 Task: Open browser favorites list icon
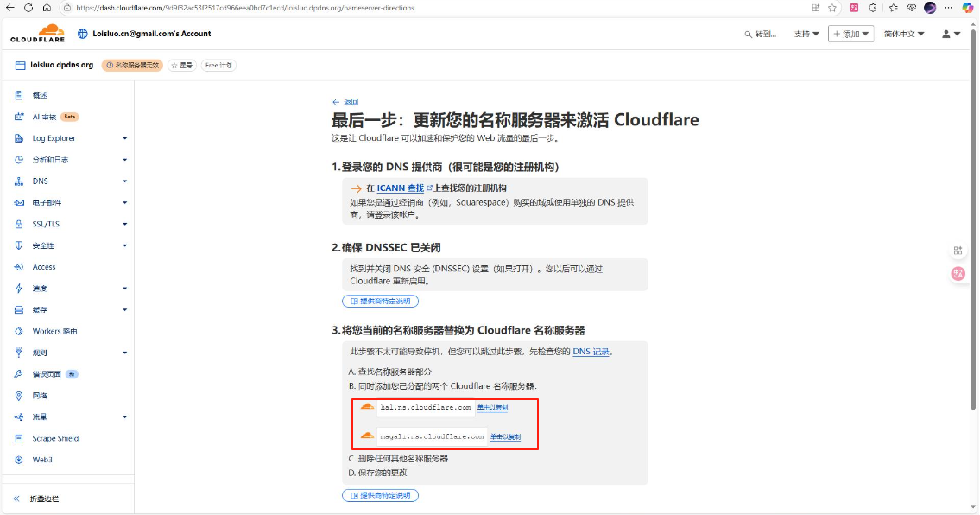click(893, 8)
